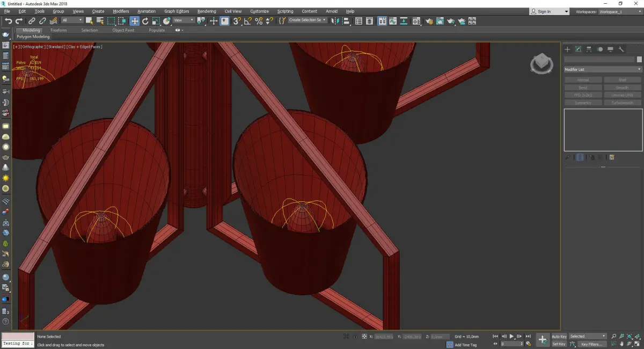Screen dimensions: 644x349
Task: Click Render Production teapot icon
Action: coord(450,21)
